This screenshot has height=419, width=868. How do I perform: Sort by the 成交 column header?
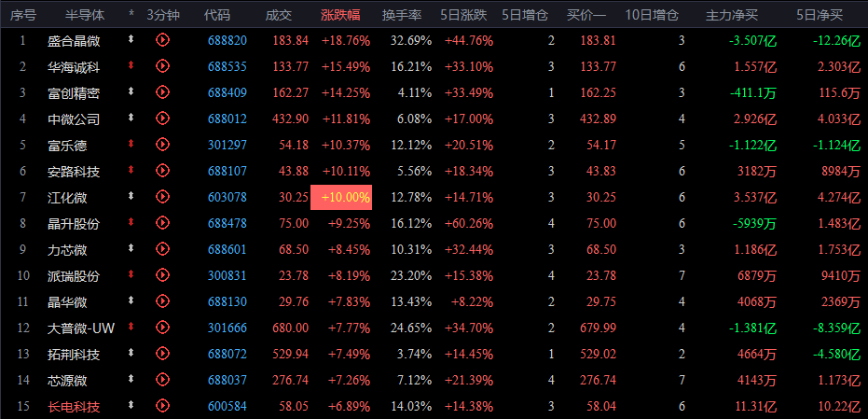[279, 15]
